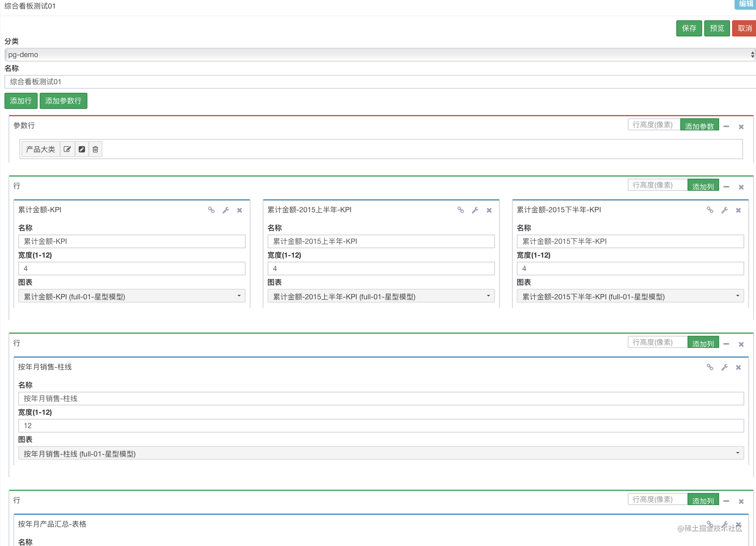Image resolution: width=756 pixels, height=546 pixels.
Task: Focus 行高度(像素) field in 按年月销售-柱线 row
Action: click(658, 342)
